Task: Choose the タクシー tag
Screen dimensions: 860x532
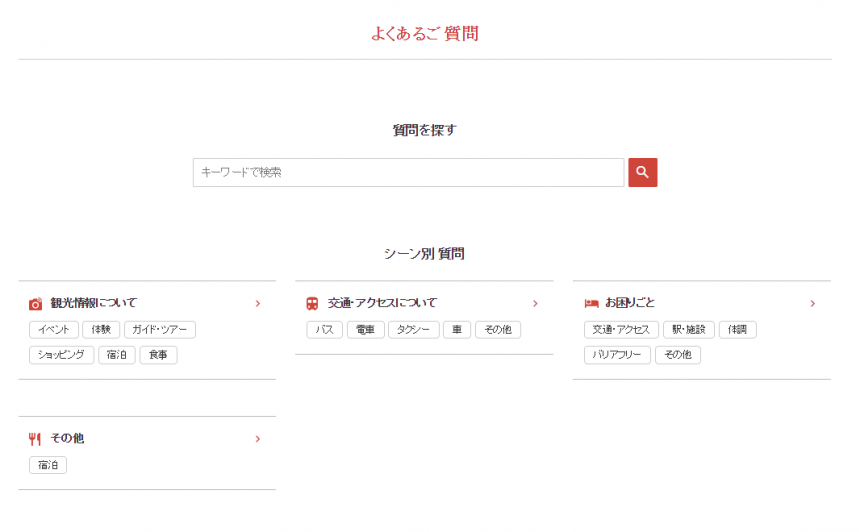Action: click(413, 330)
